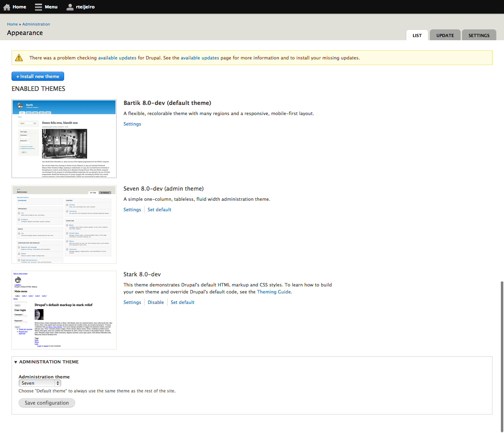Image resolution: width=504 pixels, height=433 pixels.
Task: Open Settings link for Stark theme
Action: 132,303
